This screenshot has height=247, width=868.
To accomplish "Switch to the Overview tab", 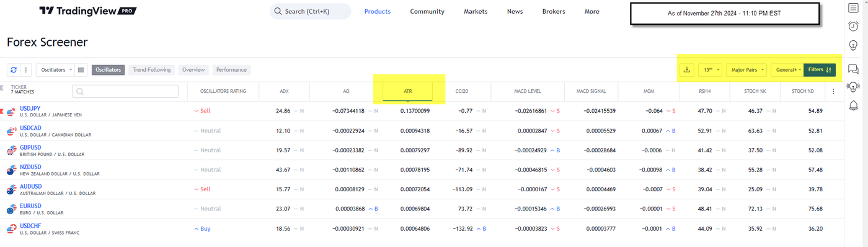I will click(x=193, y=70).
